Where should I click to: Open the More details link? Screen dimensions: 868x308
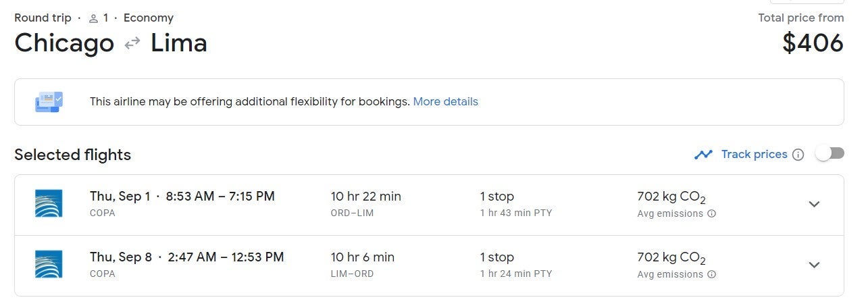coord(445,102)
